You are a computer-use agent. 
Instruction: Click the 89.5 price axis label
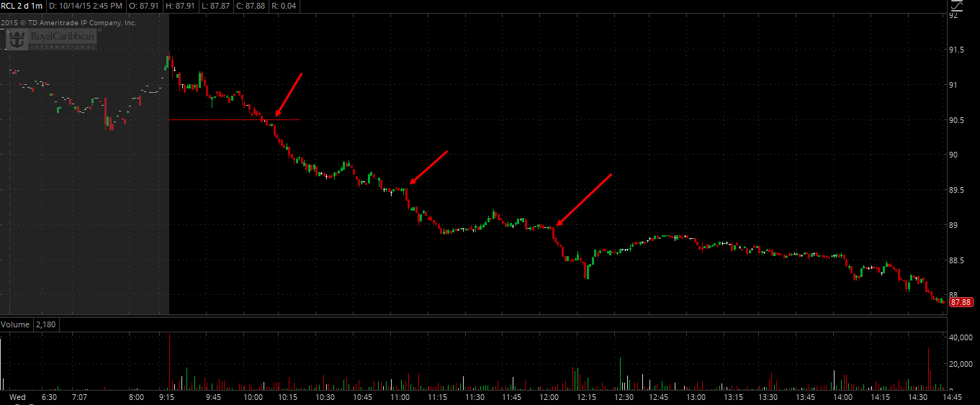957,190
